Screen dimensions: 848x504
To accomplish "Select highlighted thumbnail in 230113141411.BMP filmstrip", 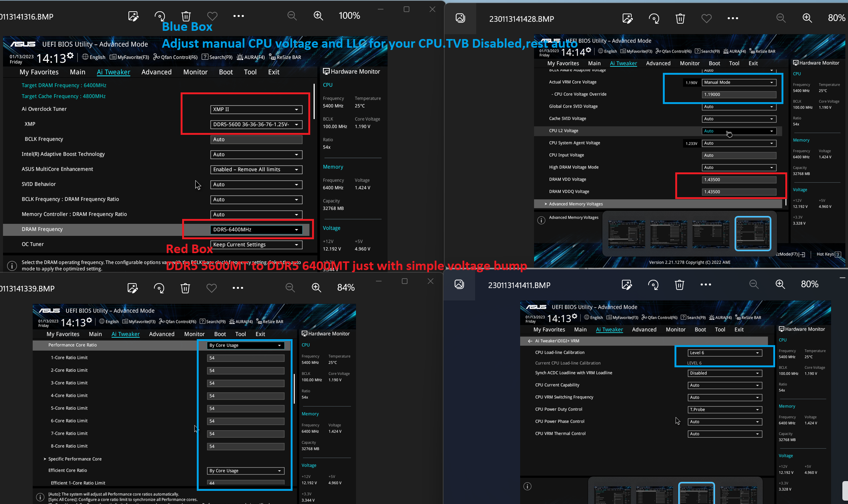I will click(696, 493).
